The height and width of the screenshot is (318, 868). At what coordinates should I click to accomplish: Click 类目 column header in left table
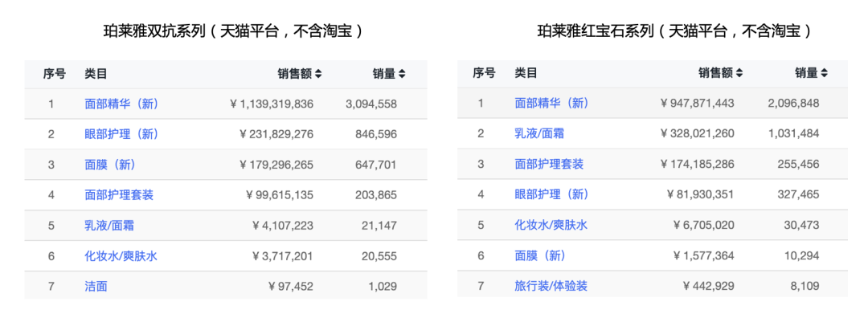point(96,74)
